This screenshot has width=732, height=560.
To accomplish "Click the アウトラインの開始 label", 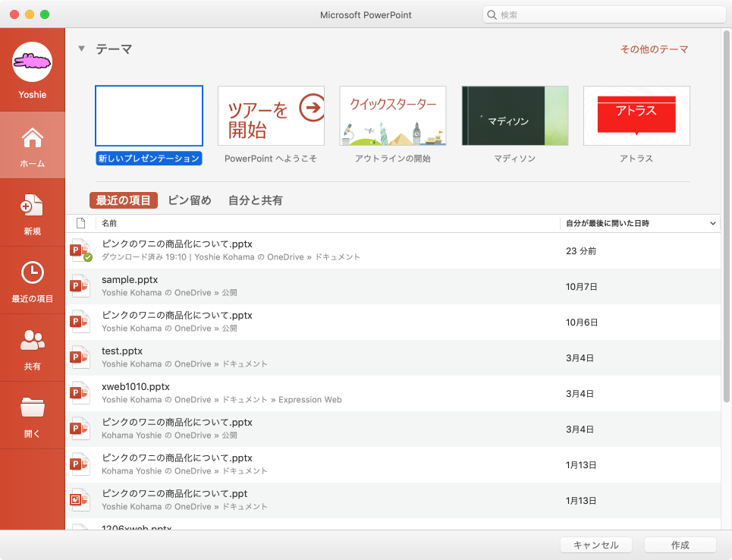I will coord(393,159).
